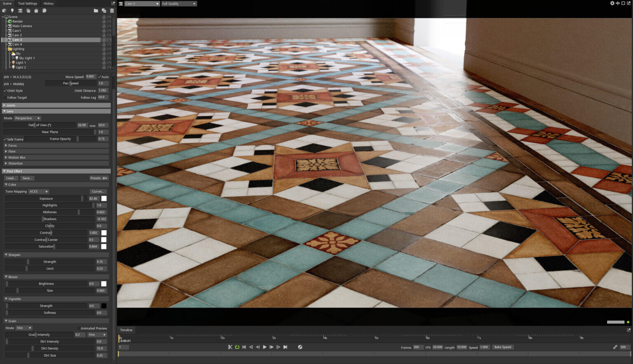Open the History tab
This screenshot has height=364, width=633.
click(49, 3)
